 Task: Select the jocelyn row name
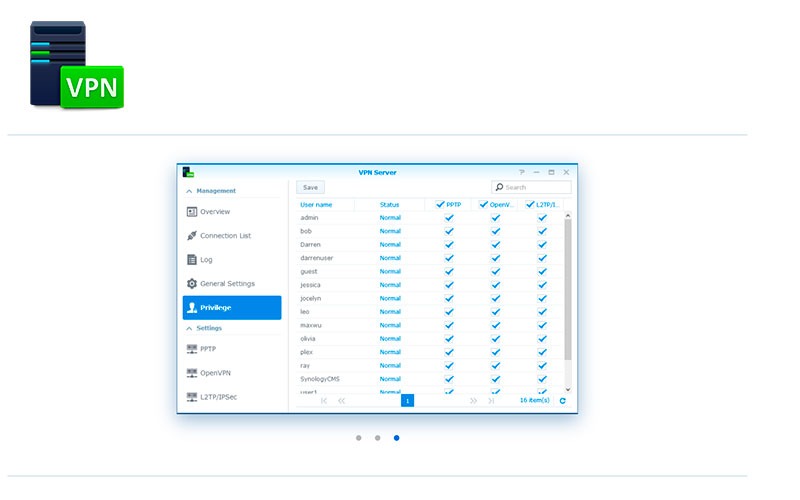[x=310, y=298]
